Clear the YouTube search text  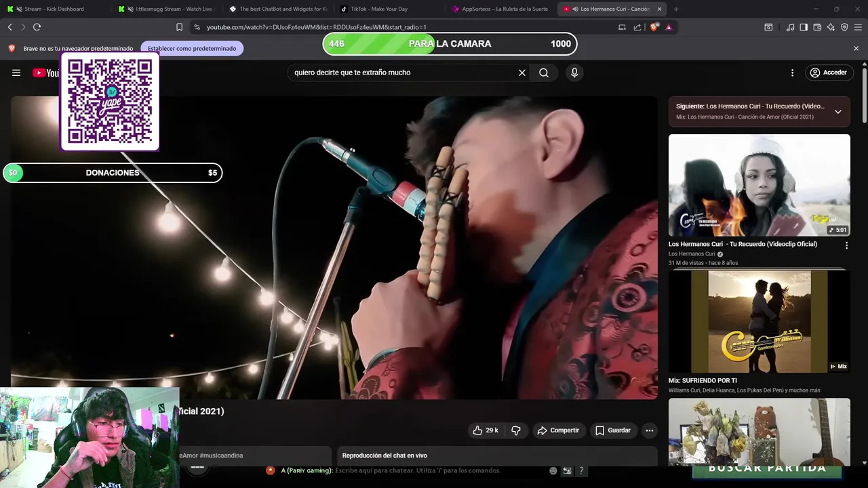pos(522,73)
